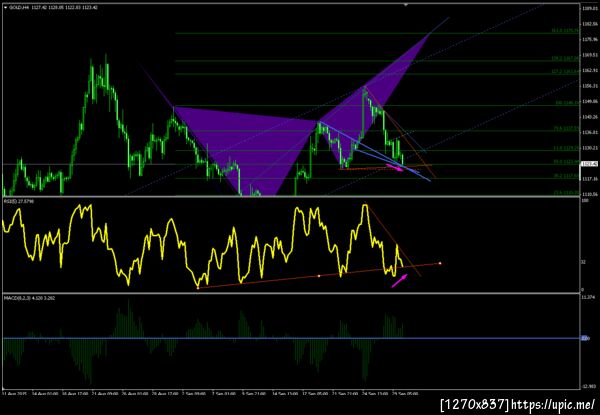The width and height of the screenshot is (600, 415).
Task: Click the 161.8 Fibonacci level label
Action: [x=565, y=31]
